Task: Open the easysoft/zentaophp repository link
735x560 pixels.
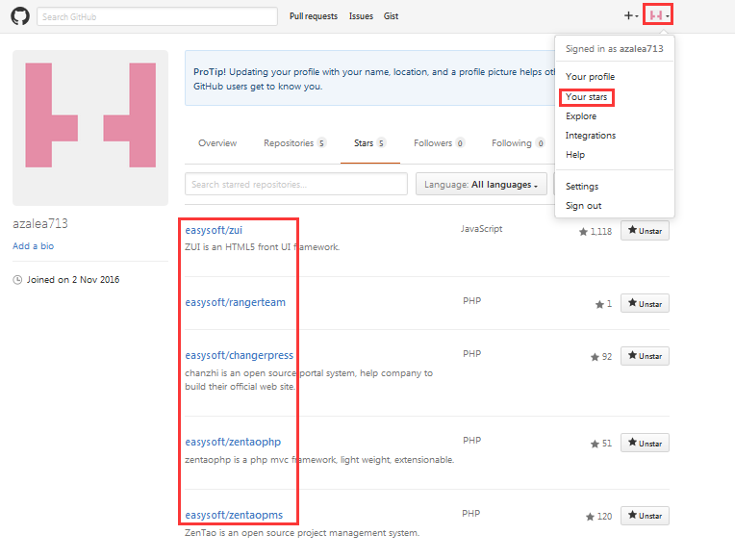Action: point(233,442)
